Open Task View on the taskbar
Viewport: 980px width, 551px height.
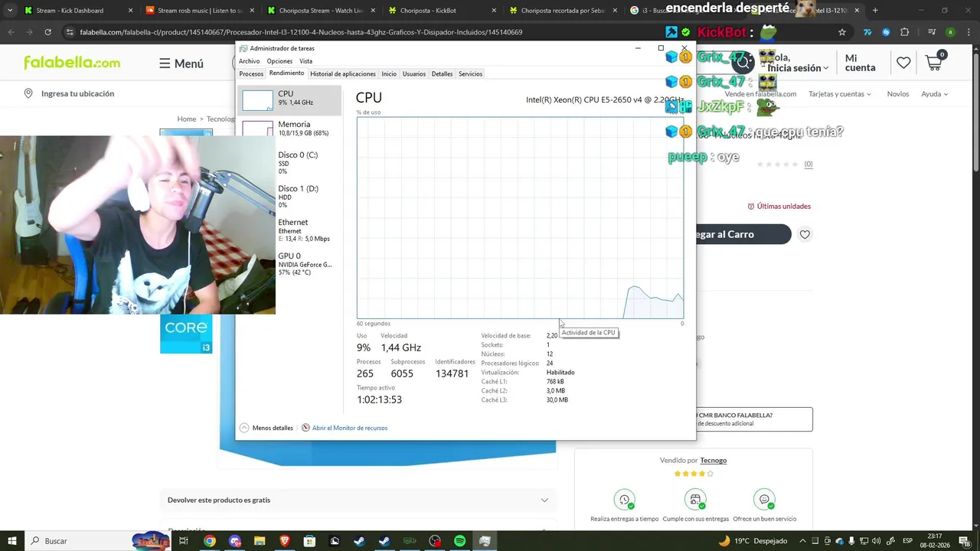(x=184, y=541)
